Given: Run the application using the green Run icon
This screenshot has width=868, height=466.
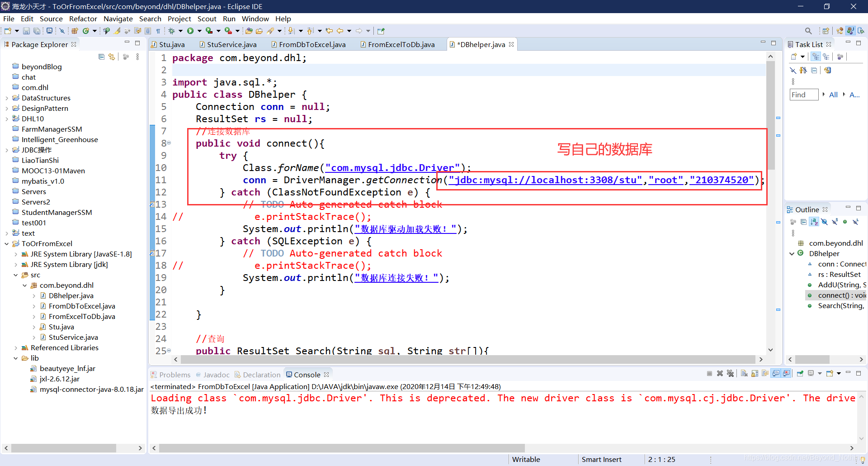Looking at the screenshot, I should point(190,31).
